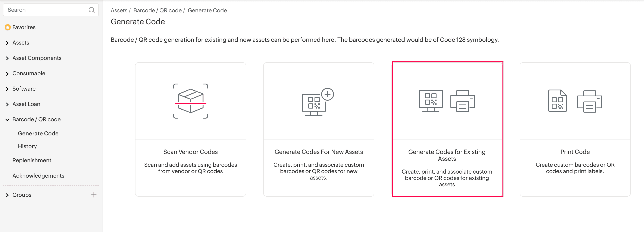Click the new assets QR monitor icon

(x=314, y=104)
